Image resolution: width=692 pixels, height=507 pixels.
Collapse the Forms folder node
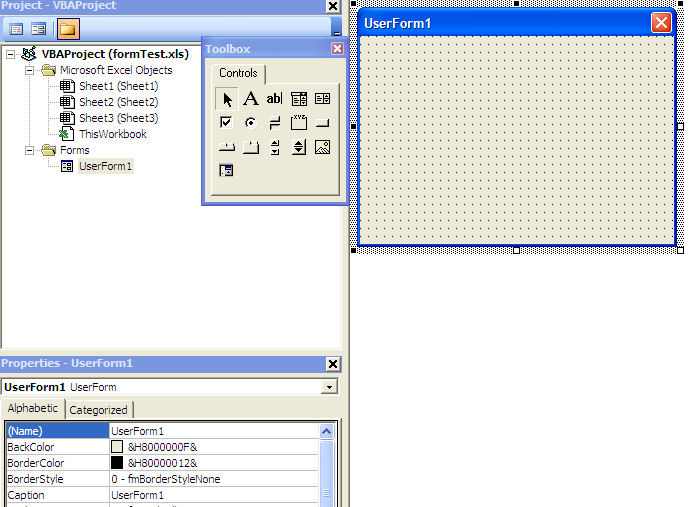click(x=29, y=150)
